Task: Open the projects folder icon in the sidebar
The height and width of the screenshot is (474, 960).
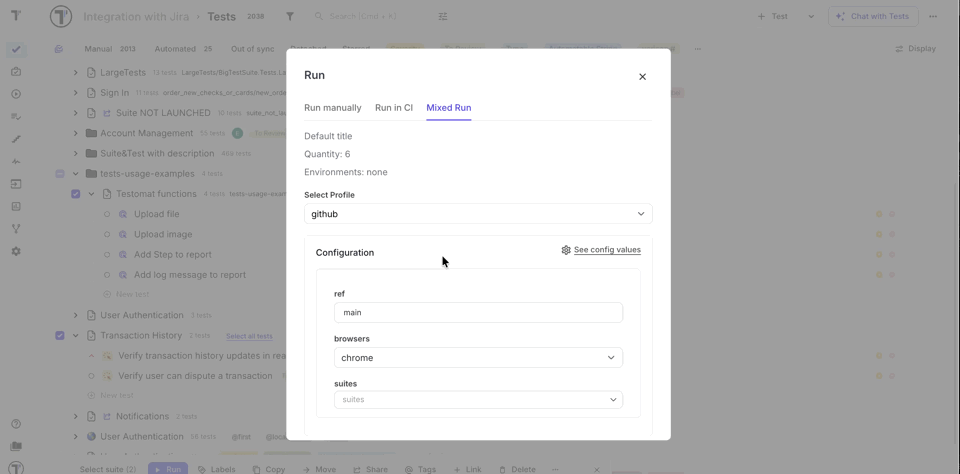Action: click(x=16, y=446)
